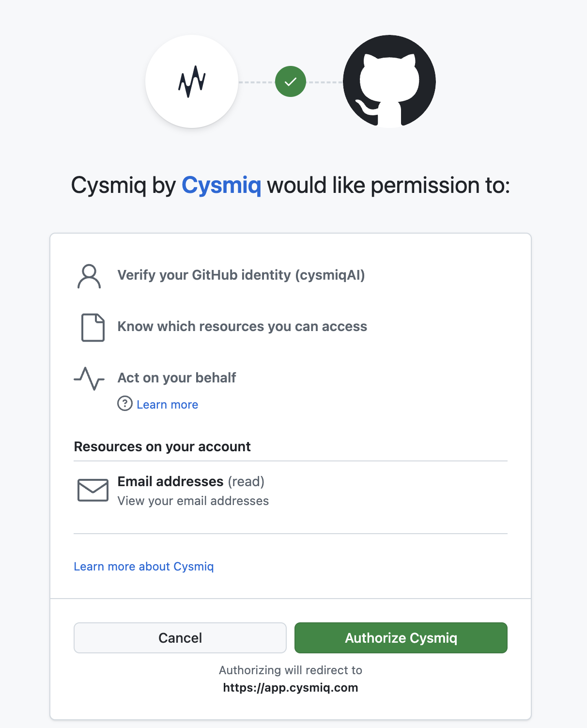Screen dimensions: 587x728
Task: Click the person icon next to identity verification
Action: tap(89, 276)
